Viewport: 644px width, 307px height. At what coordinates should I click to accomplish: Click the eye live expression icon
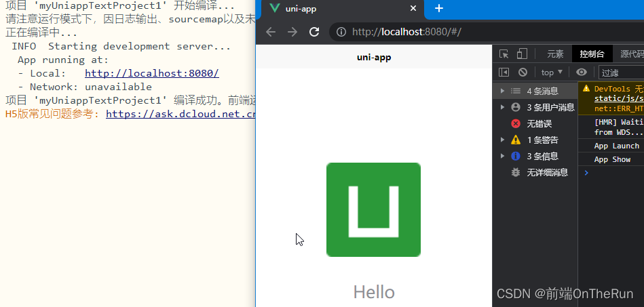pyautogui.click(x=581, y=73)
